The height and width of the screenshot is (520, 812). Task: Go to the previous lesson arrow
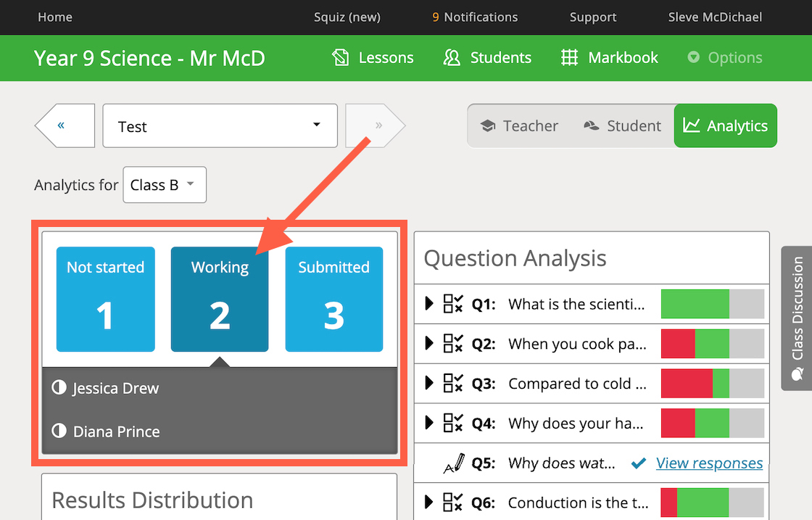tap(65, 125)
